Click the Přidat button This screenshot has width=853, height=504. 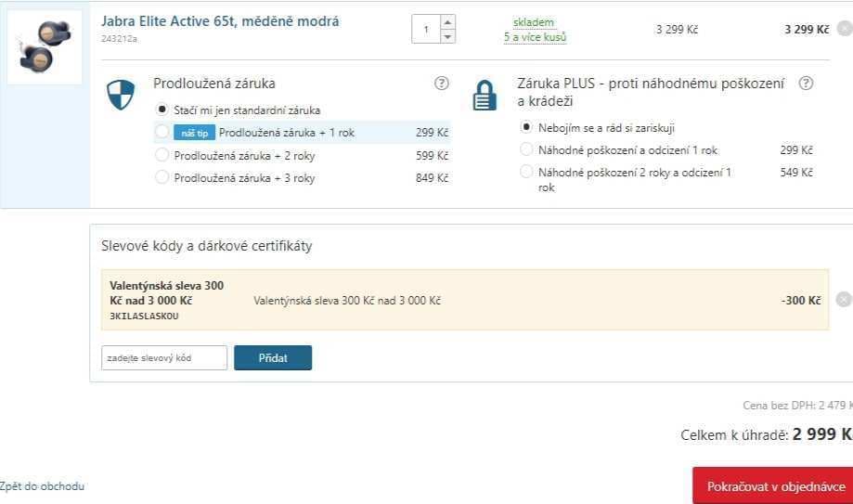[x=273, y=357]
